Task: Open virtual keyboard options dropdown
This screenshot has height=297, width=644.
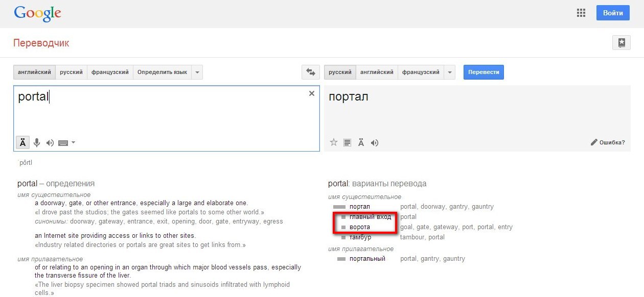Action: (73, 143)
